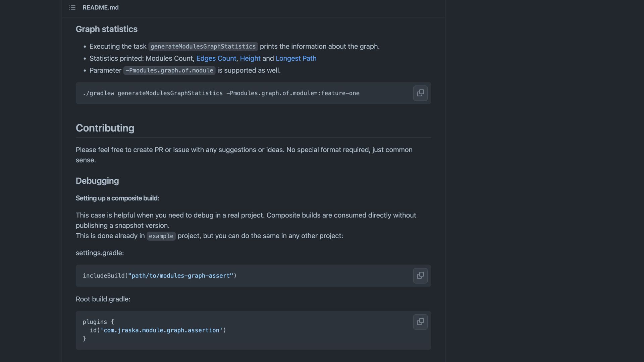Click the "path/to/modules-graph-assert" string

[x=180, y=276]
